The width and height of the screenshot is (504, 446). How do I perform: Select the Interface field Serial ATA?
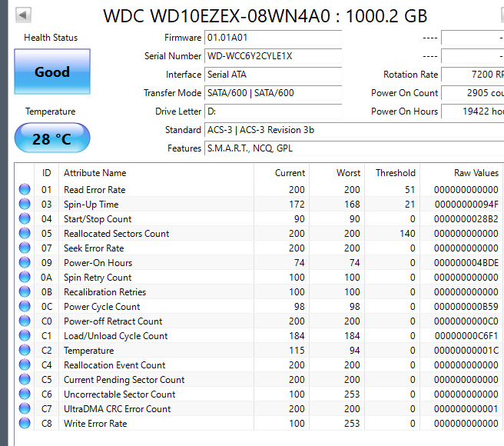[273, 75]
